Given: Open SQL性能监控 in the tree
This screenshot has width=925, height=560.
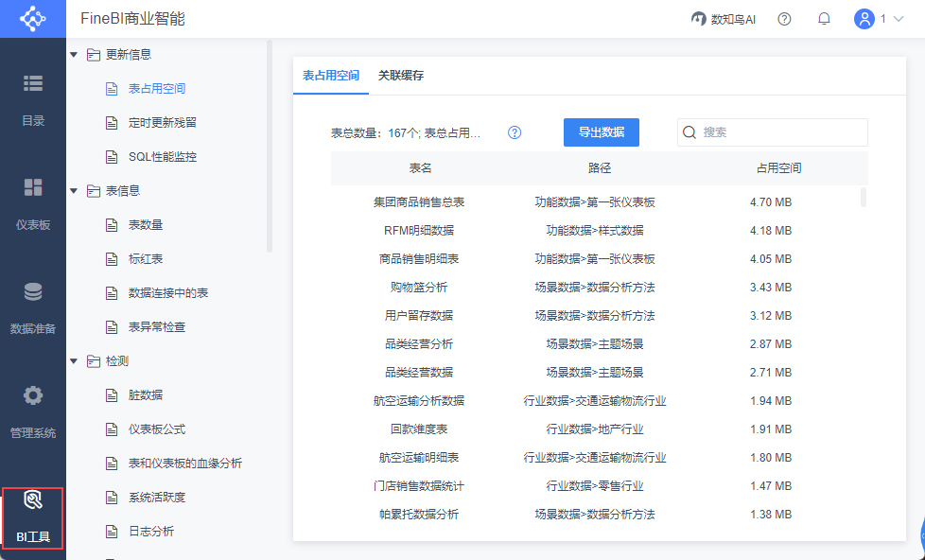Looking at the screenshot, I should (163, 157).
